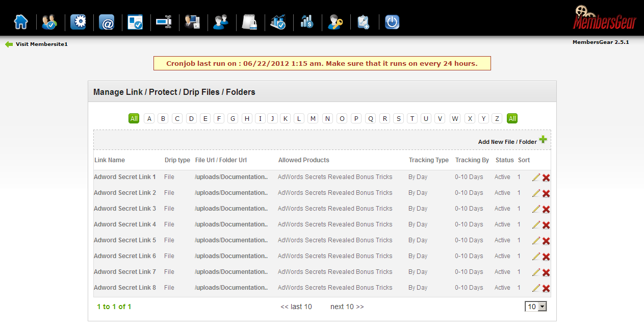Click Add New File / Folder text
644x329 pixels.
[x=507, y=142]
